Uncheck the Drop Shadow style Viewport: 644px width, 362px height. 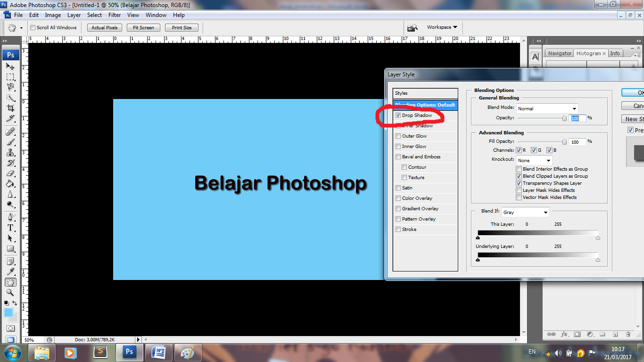click(x=398, y=115)
